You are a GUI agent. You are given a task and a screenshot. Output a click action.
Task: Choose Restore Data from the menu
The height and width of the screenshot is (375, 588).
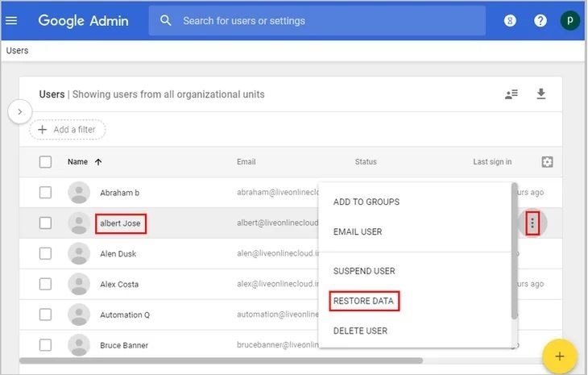coord(365,301)
